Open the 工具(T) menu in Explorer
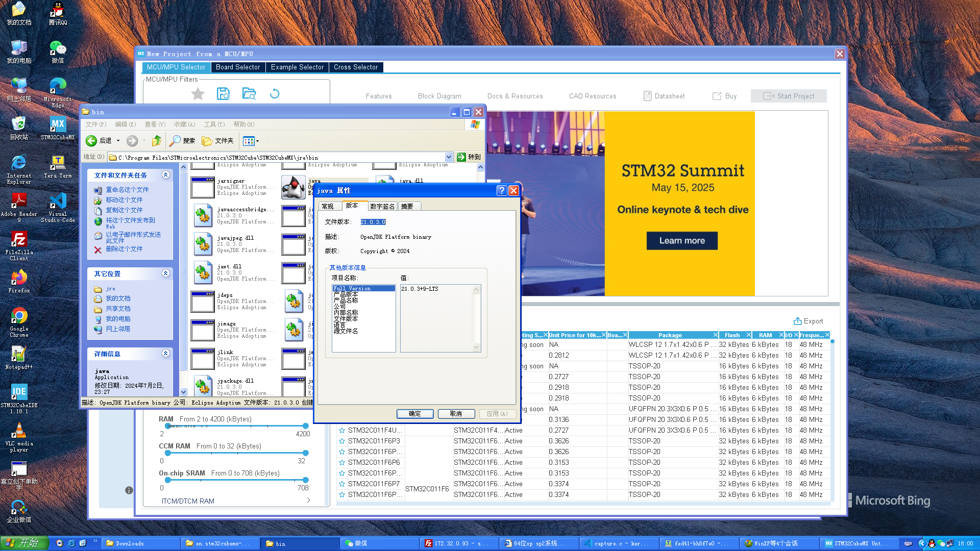Image resolution: width=980 pixels, height=551 pixels. point(214,124)
